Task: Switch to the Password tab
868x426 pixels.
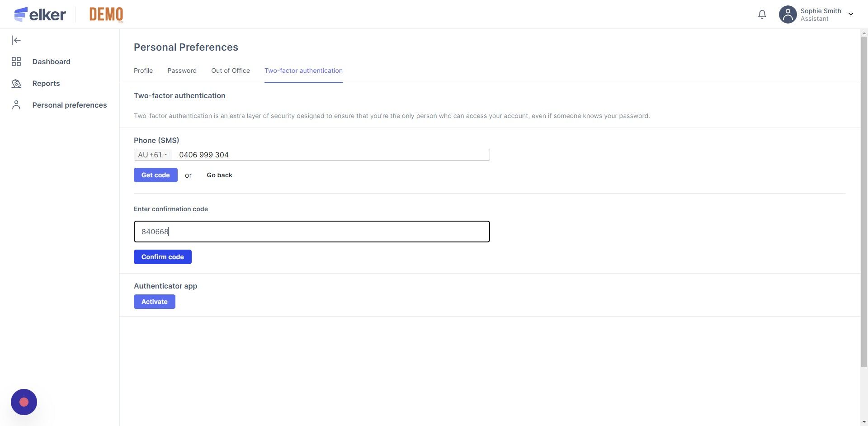Action: coord(182,71)
